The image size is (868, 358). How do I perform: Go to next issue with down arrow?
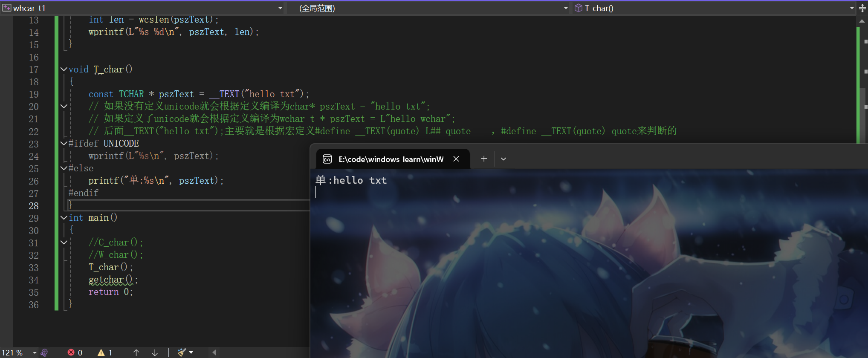(x=155, y=352)
